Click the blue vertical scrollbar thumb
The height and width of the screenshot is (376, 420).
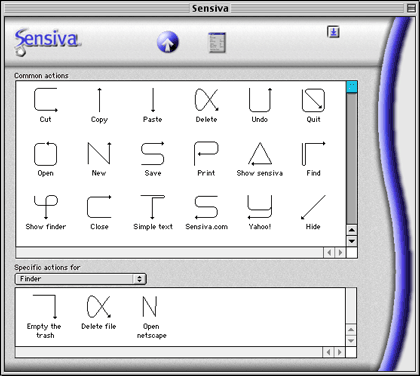pyautogui.click(x=352, y=87)
